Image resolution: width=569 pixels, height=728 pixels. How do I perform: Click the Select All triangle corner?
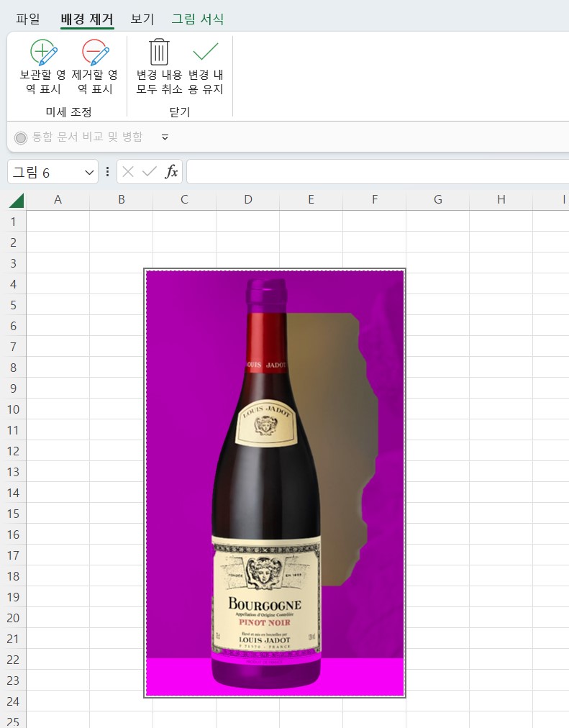tap(17, 200)
